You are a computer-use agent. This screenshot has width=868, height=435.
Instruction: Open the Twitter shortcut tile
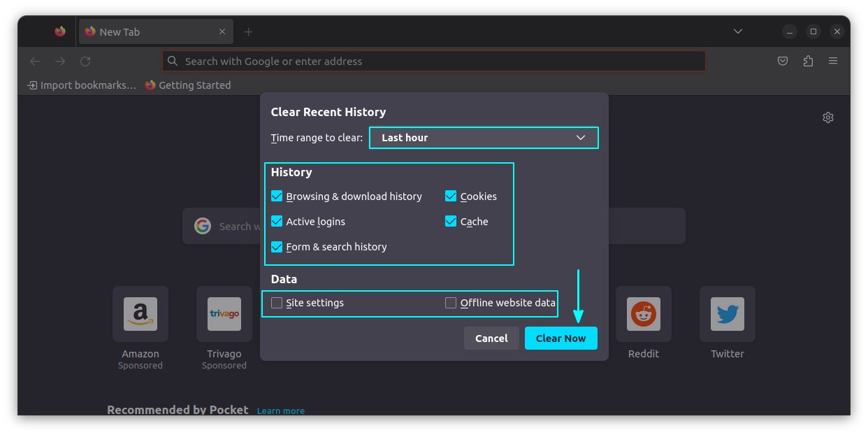point(727,314)
